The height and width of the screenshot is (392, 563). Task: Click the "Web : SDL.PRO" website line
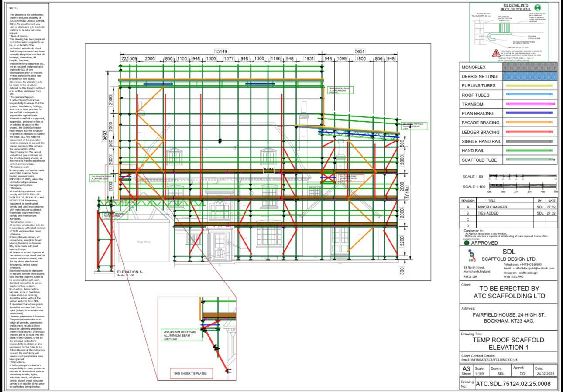tap(514, 276)
